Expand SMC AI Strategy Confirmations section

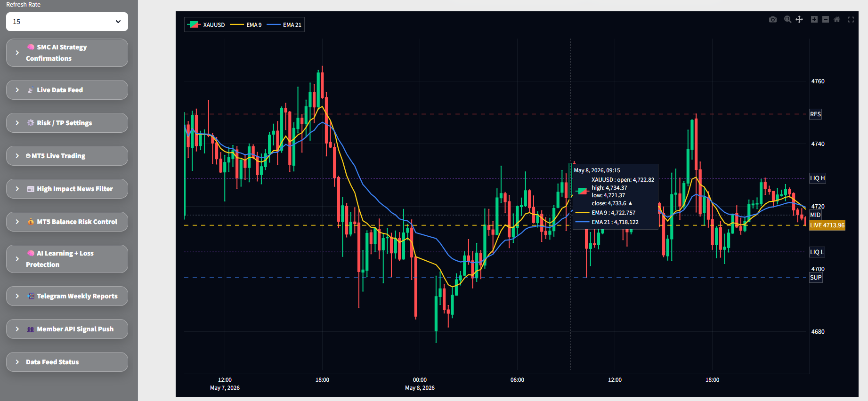click(x=67, y=53)
